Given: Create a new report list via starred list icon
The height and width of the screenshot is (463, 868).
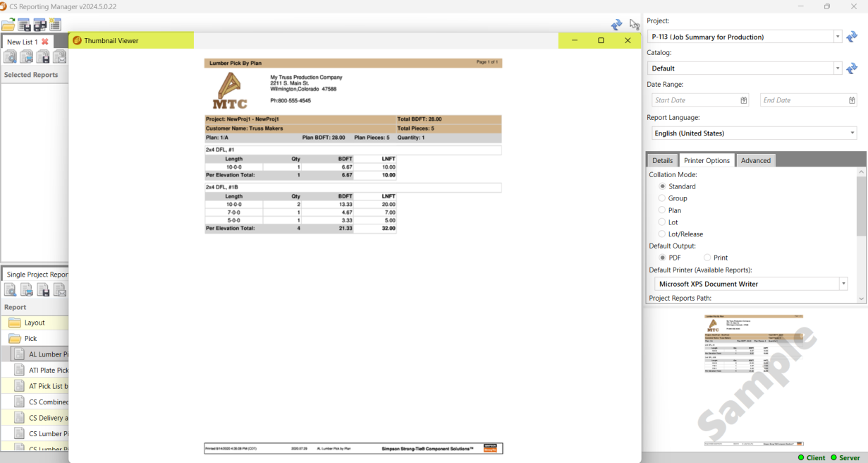Looking at the screenshot, I should click(55, 25).
